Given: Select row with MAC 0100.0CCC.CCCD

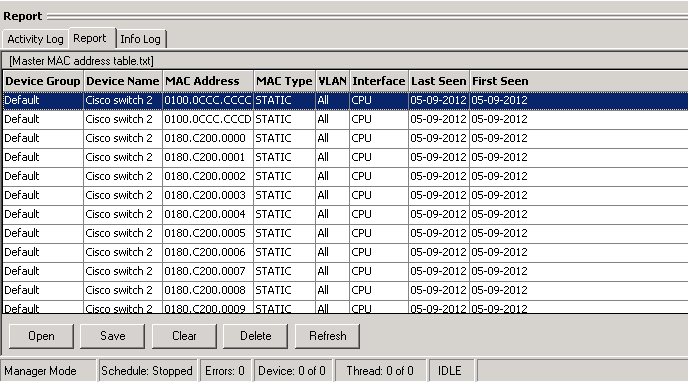Looking at the screenshot, I should tap(345, 119).
